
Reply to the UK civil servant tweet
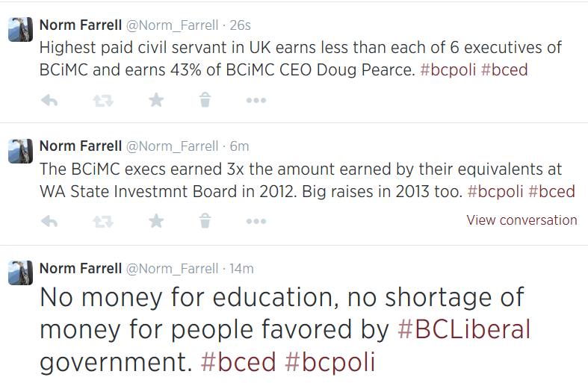[x=49, y=100]
